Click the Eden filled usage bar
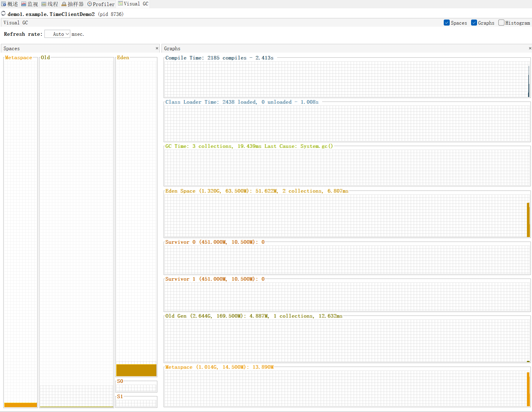Viewport: 532px width, 412px height. [x=136, y=370]
